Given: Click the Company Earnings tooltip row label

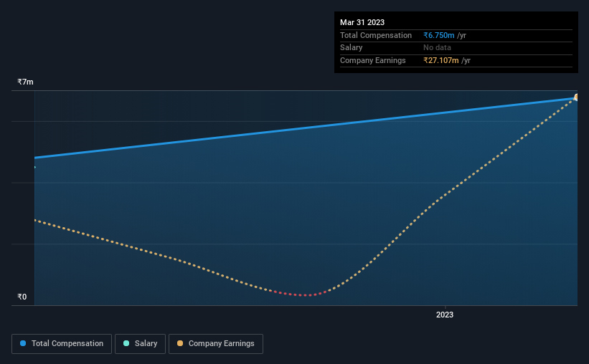Looking at the screenshot, I should [x=372, y=60].
